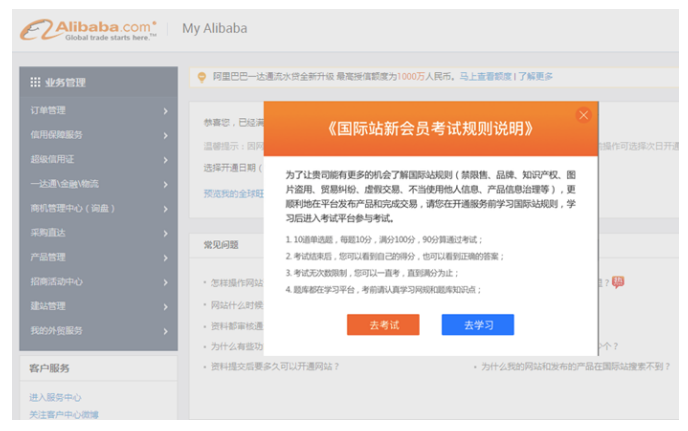Open the 进入服务中心 link
The image size is (688, 431).
(x=55, y=398)
